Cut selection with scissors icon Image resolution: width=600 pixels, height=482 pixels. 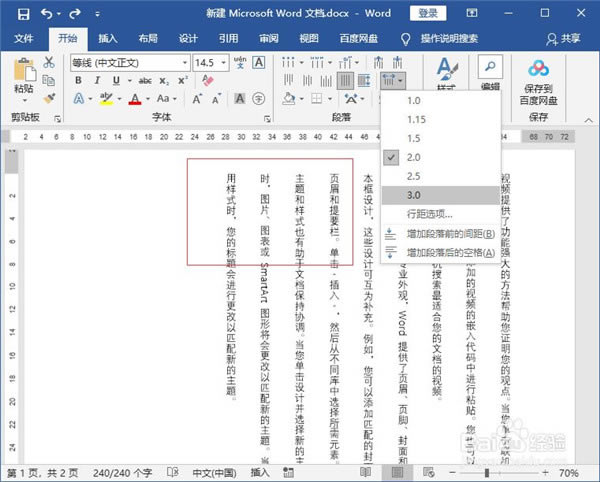pyautogui.click(x=49, y=62)
